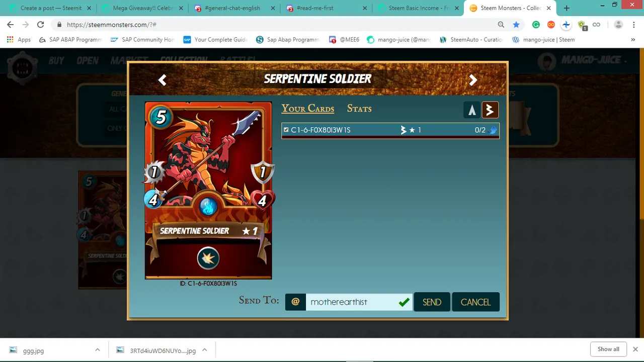Viewport: 644px width, 362px height.
Task: Expand 3RTd4iuWD6NUYo jpg download options
Action: (x=204, y=350)
